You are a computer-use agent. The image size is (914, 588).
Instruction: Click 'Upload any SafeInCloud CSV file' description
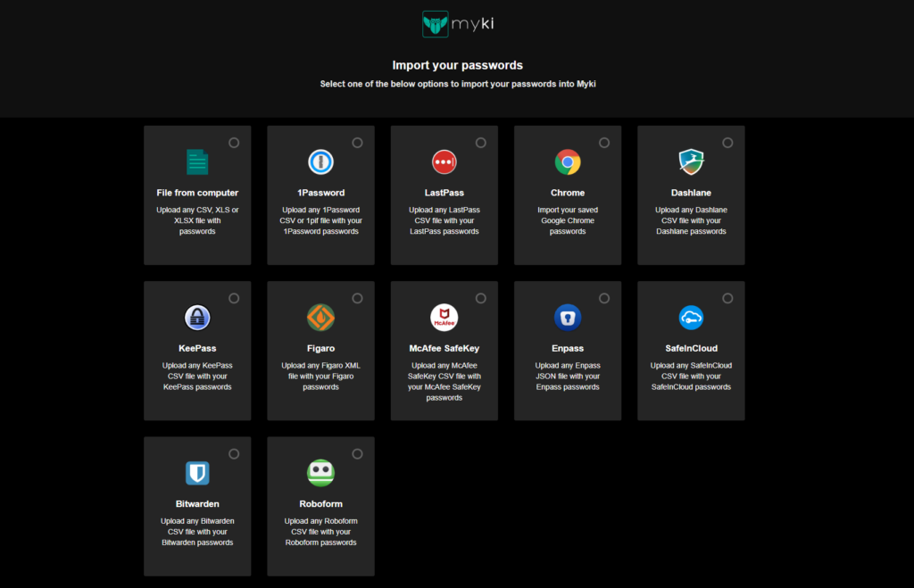pyautogui.click(x=692, y=377)
